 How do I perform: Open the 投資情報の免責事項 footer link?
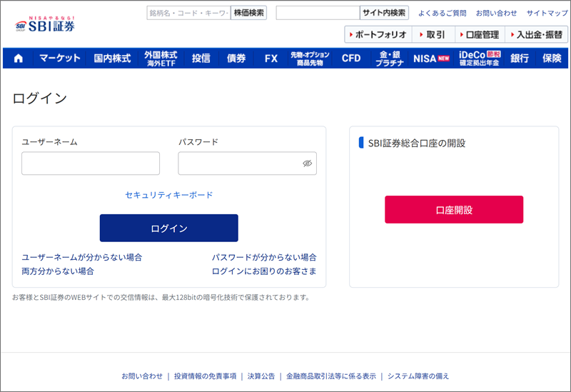[205, 376]
